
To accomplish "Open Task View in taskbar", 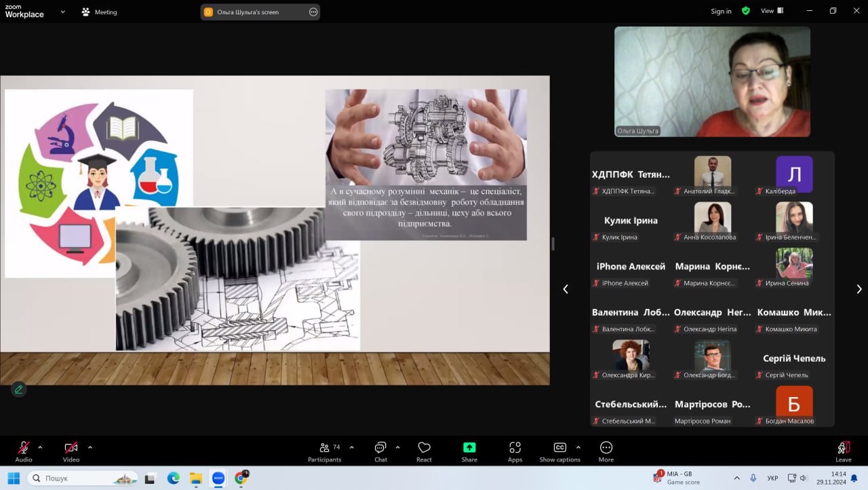I will [151, 478].
